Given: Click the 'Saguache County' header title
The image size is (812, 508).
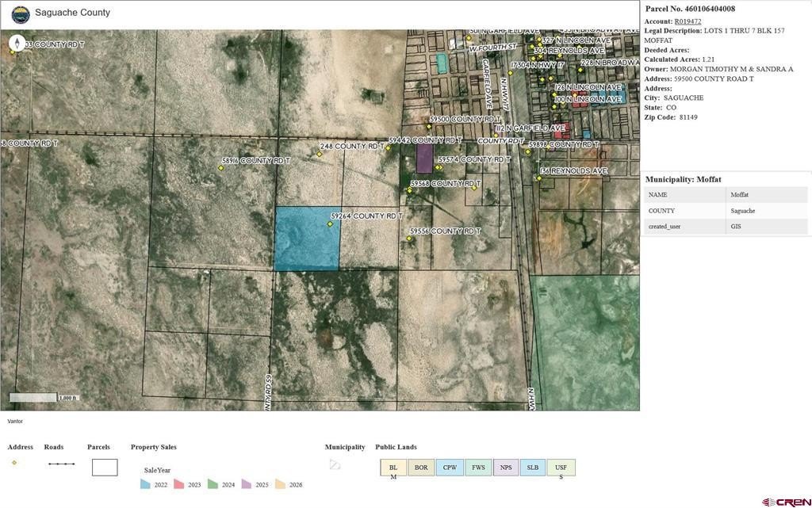Looking at the screenshot, I should (72, 13).
